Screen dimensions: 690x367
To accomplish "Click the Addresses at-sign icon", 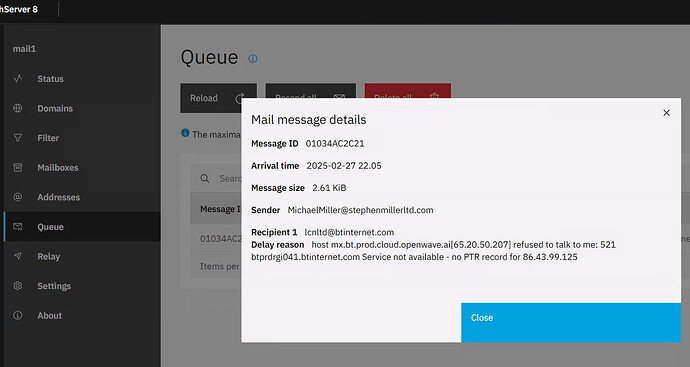I will [x=18, y=197].
